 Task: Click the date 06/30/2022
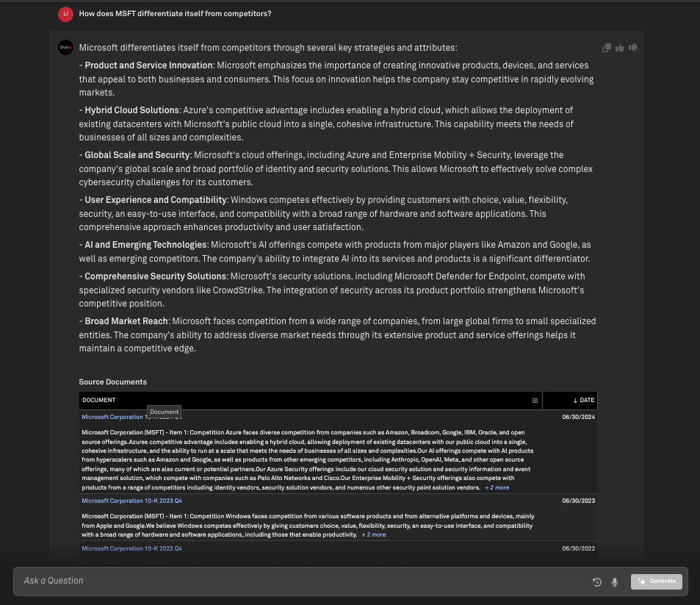coord(579,548)
